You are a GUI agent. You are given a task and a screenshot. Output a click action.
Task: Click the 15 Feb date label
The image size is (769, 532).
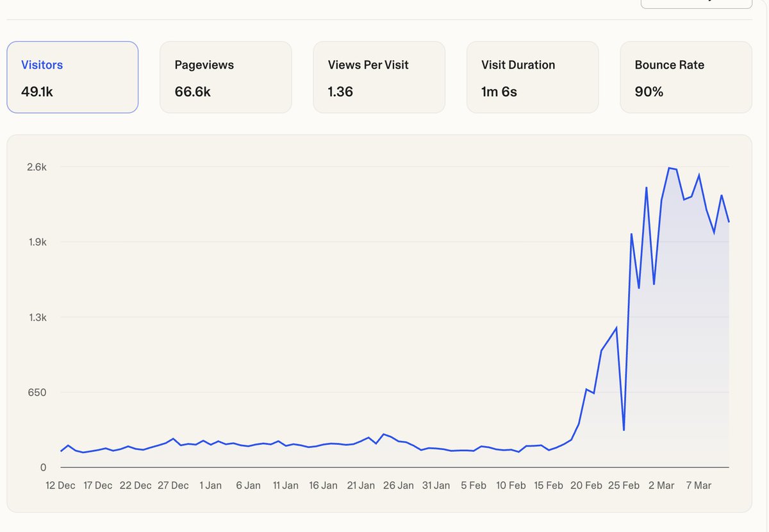tap(548, 485)
